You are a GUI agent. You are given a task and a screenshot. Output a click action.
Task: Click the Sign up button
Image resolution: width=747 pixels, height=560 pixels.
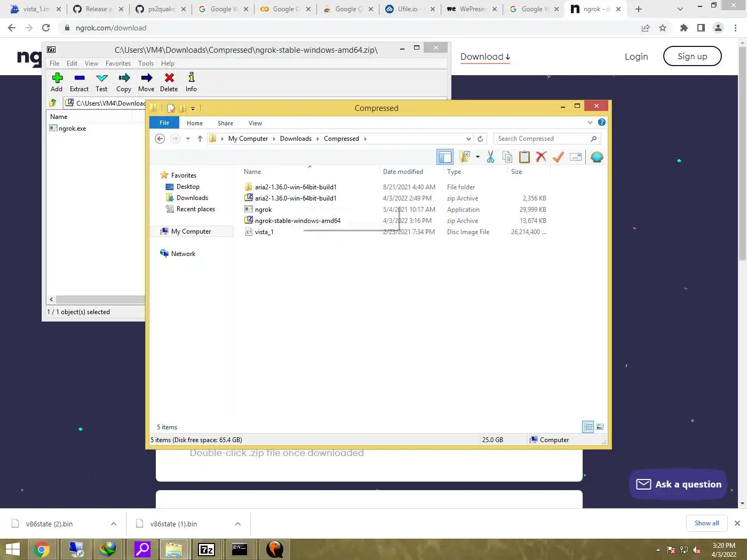[692, 56]
